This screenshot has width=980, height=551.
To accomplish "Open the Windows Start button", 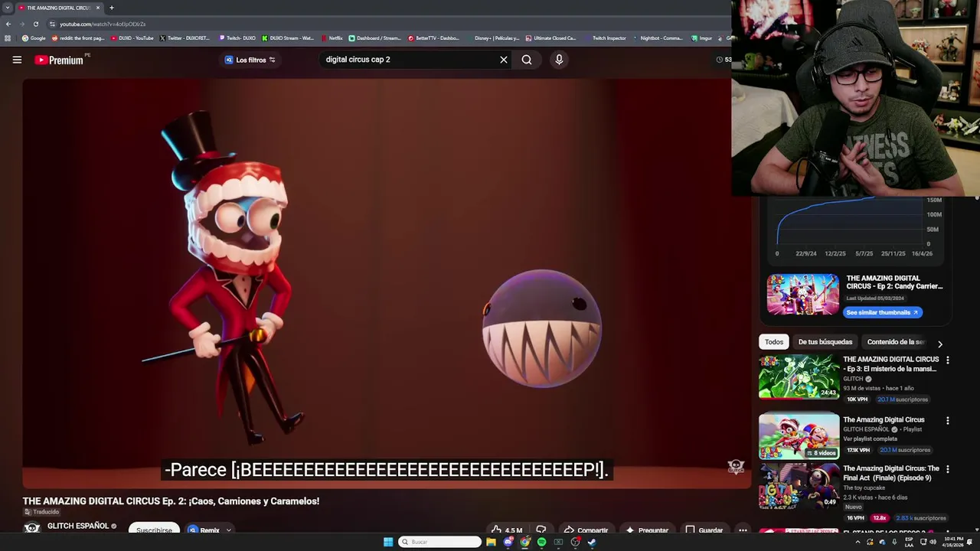I will click(x=388, y=542).
